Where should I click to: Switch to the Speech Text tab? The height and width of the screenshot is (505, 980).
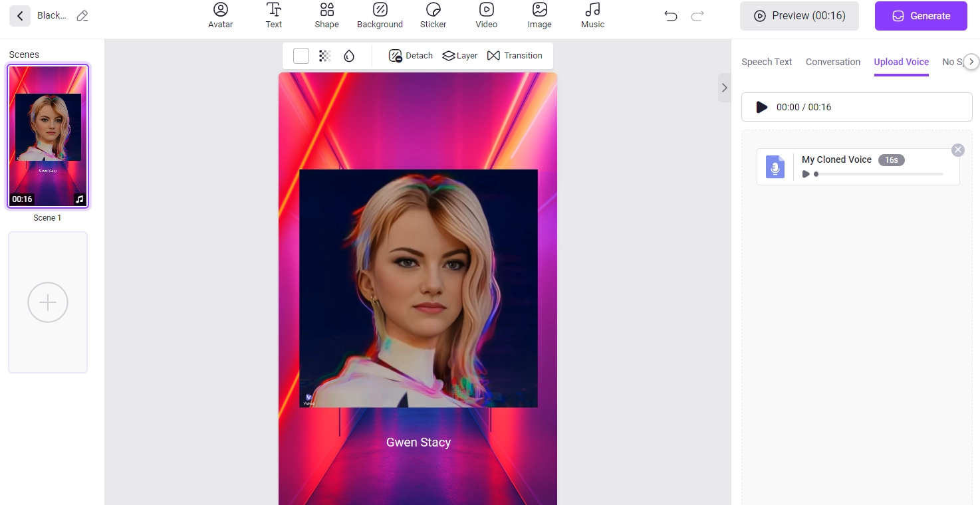(767, 62)
